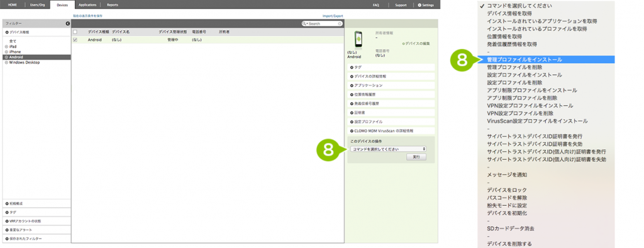Expand the 発着信番号履歴 section
The height and width of the screenshot is (248, 644).
tap(391, 103)
